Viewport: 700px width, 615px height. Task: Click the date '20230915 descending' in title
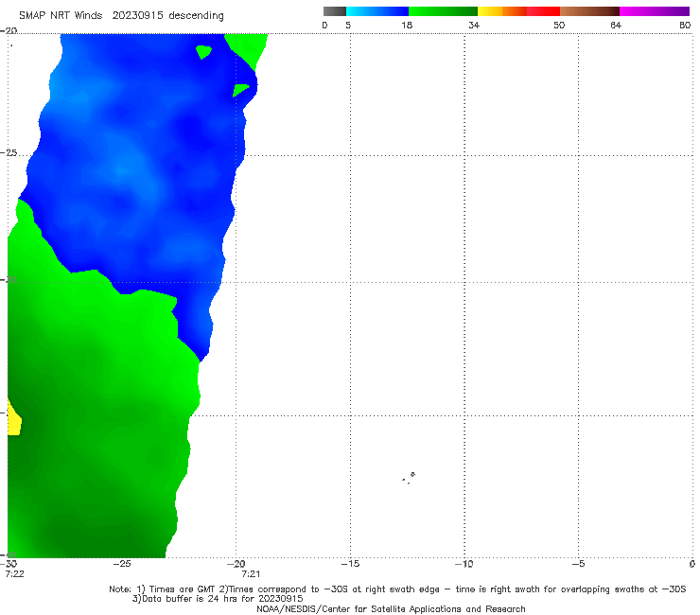[x=167, y=16]
